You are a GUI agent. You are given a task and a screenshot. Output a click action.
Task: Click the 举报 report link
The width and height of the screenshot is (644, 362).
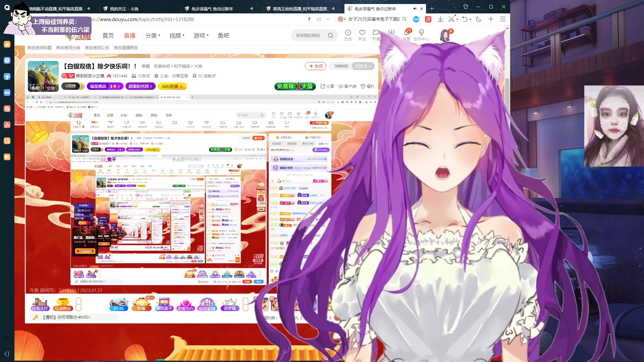[x=146, y=66]
